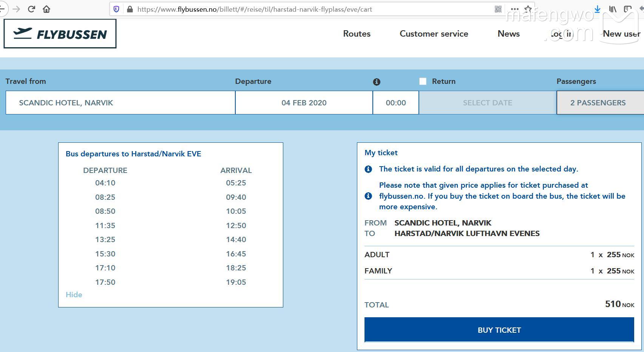Click the My ticket heading
Image resolution: width=644 pixels, height=352 pixels.
381,153
